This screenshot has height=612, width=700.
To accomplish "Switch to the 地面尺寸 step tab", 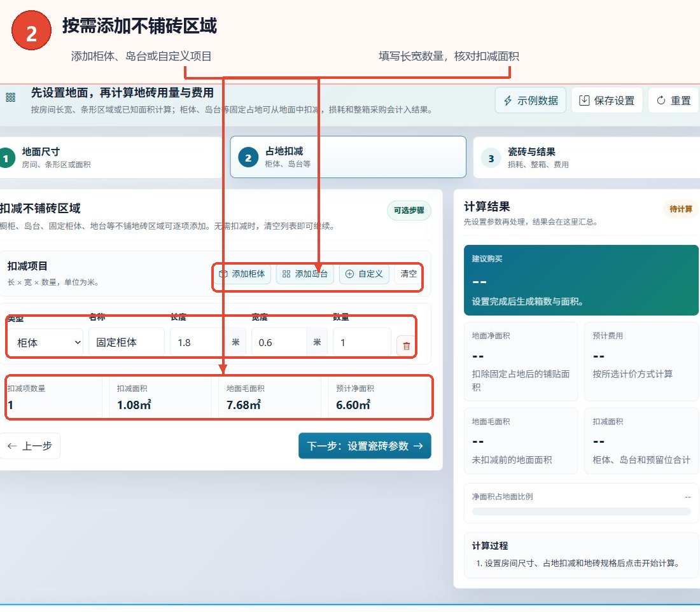I will pos(111,158).
